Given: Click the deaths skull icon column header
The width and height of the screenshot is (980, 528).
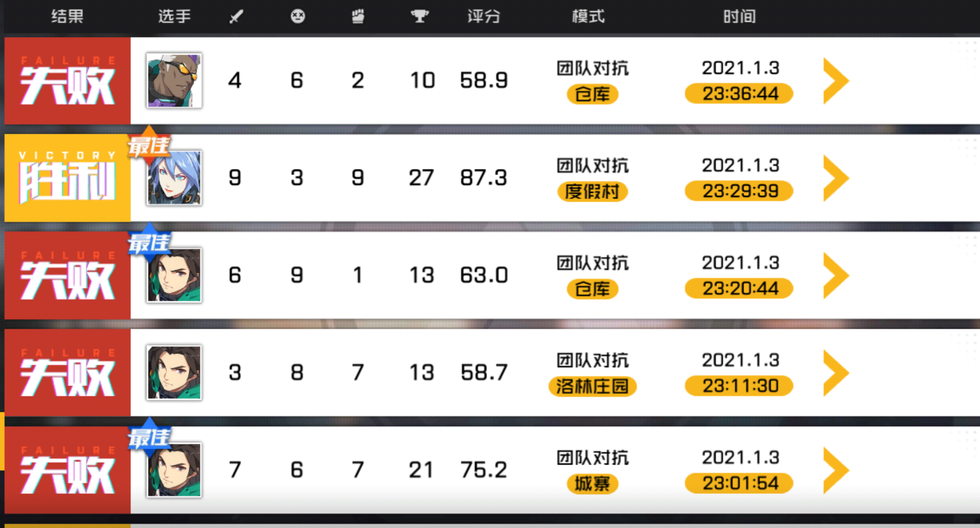Looking at the screenshot, I should pos(298,17).
